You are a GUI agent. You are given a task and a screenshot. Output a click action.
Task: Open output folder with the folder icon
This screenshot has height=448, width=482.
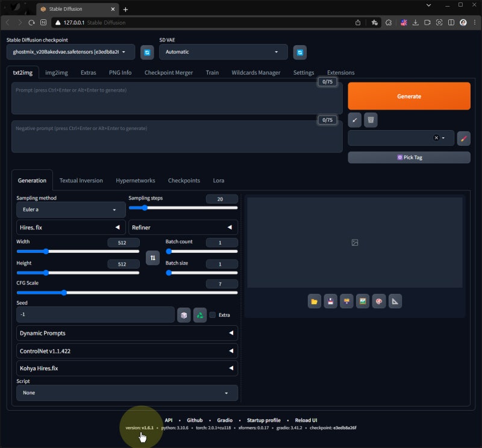pos(314,301)
